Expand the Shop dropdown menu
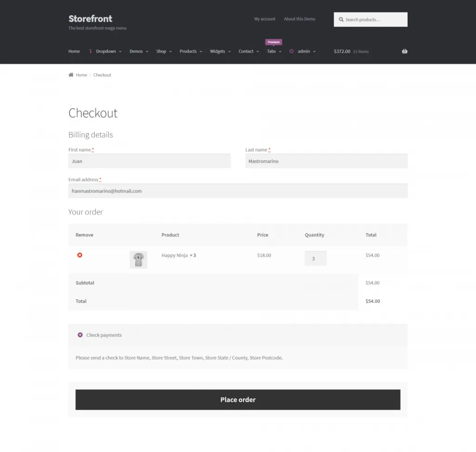This screenshot has height=452, width=476. pos(164,51)
